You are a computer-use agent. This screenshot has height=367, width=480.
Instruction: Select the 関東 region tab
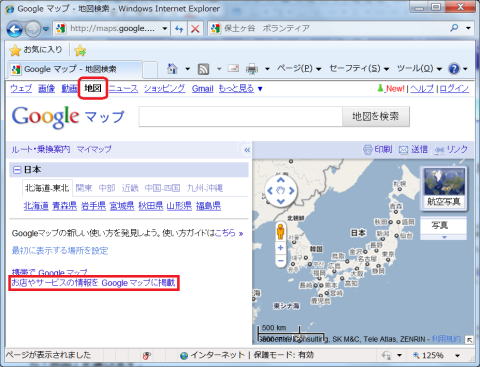click(x=84, y=188)
